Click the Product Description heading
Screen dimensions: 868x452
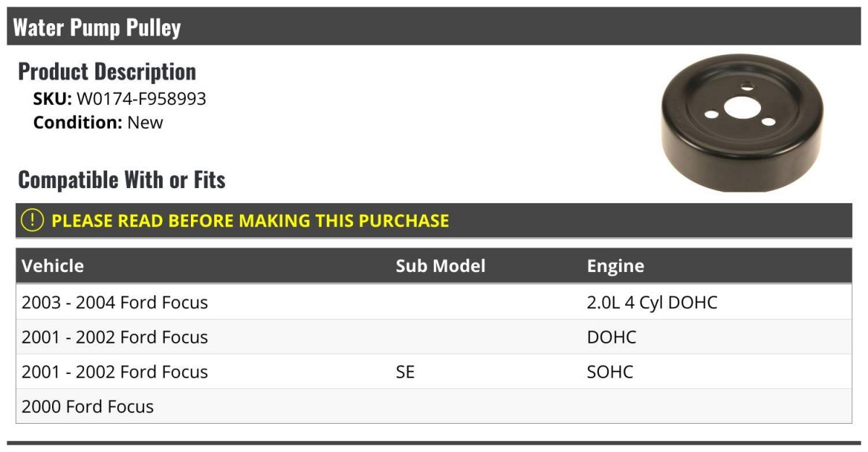(107, 72)
